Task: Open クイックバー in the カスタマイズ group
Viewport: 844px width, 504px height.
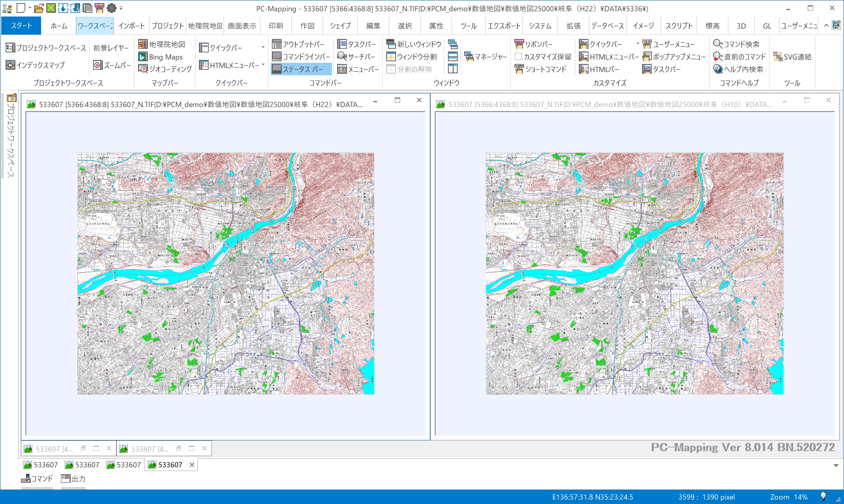Action: [x=601, y=44]
